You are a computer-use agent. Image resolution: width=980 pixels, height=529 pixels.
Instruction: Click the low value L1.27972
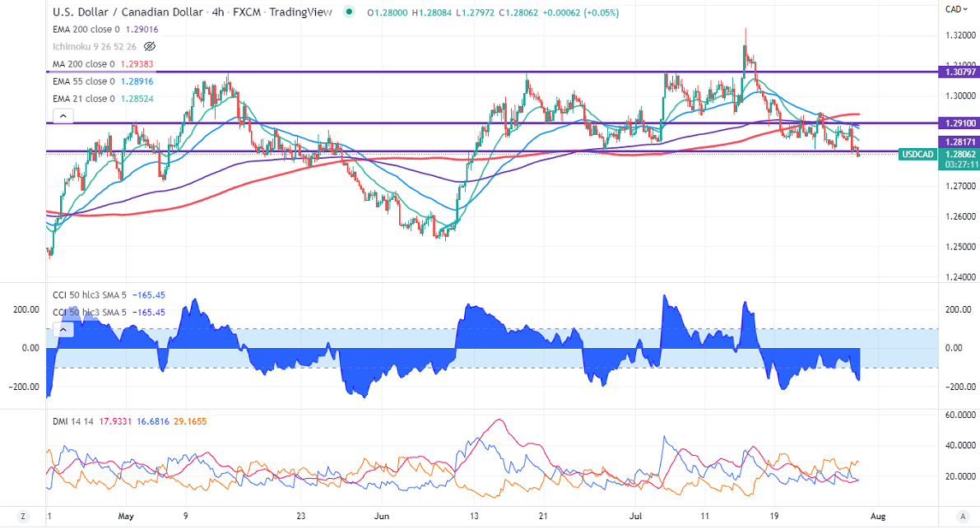pyautogui.click(x=475, y=12)
